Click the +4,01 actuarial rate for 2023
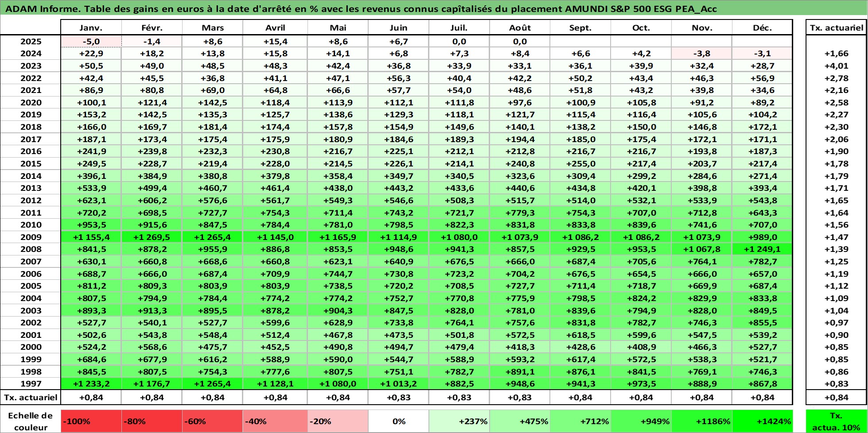868x433 pixels. (836, 66)
